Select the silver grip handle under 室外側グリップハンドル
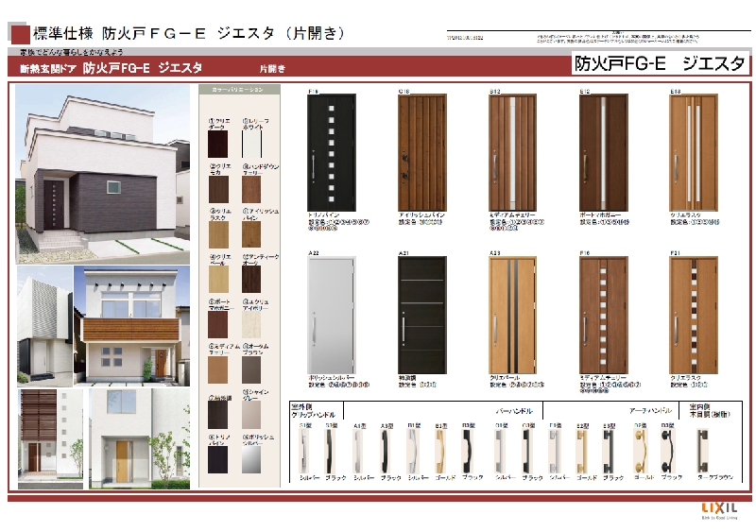 pyautogui.click(x=304, y=452)
